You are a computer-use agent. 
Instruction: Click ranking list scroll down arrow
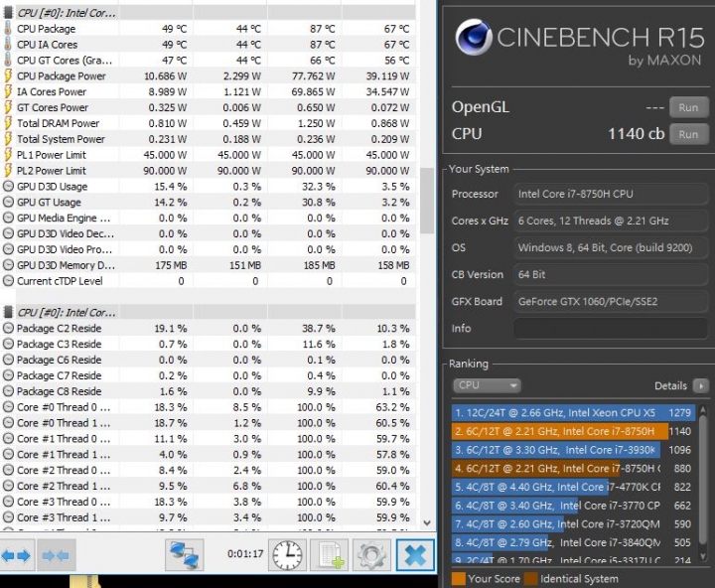point(703,555)
